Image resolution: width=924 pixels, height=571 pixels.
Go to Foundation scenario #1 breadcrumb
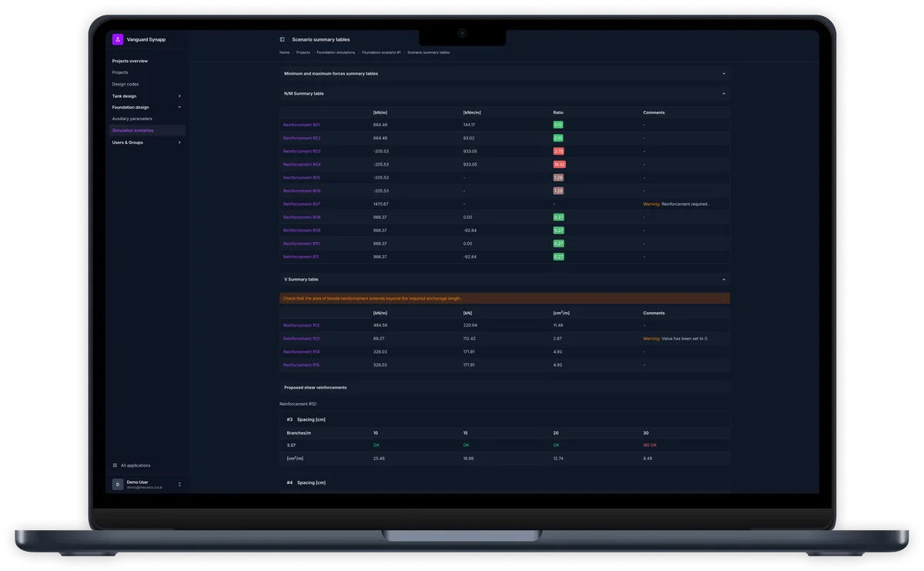pos(381,52)
